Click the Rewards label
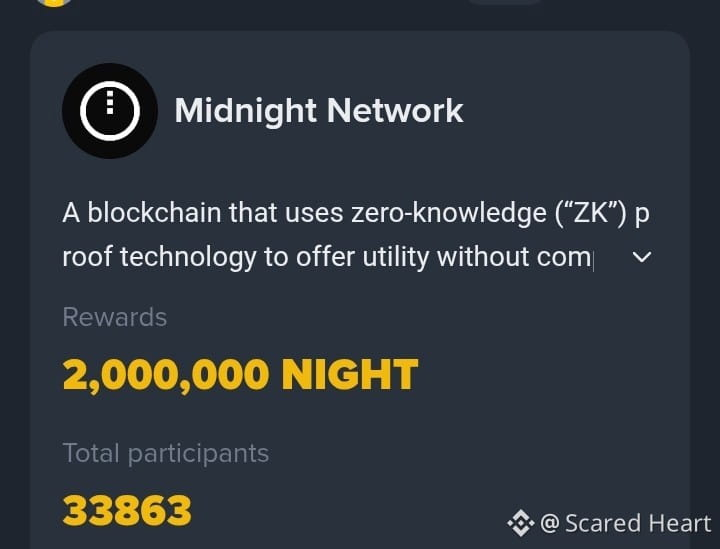The height and width of the screenshot is (549, 720). click(115, 317)
